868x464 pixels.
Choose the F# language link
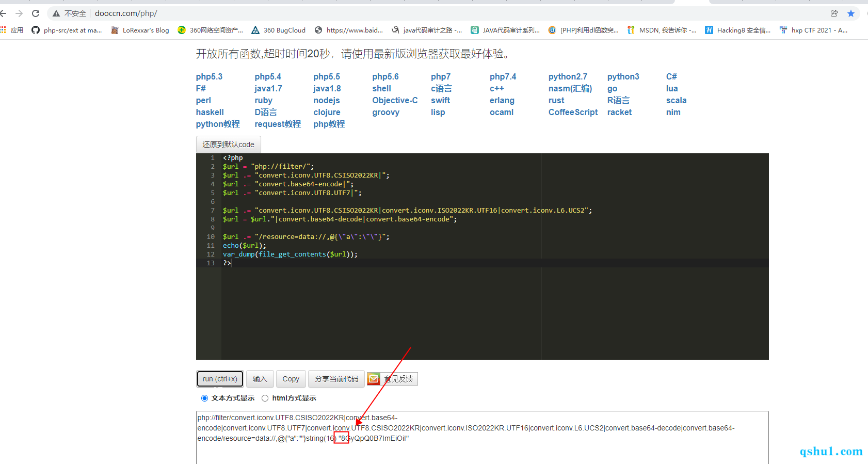point(201,88)
